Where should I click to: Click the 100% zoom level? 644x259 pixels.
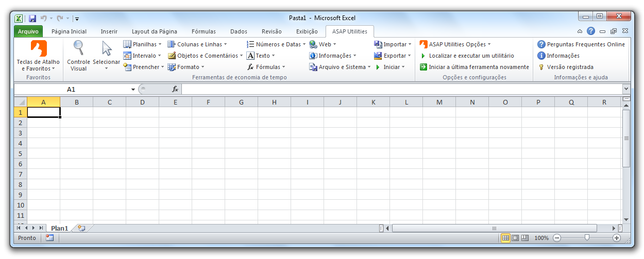click(541, 238)
